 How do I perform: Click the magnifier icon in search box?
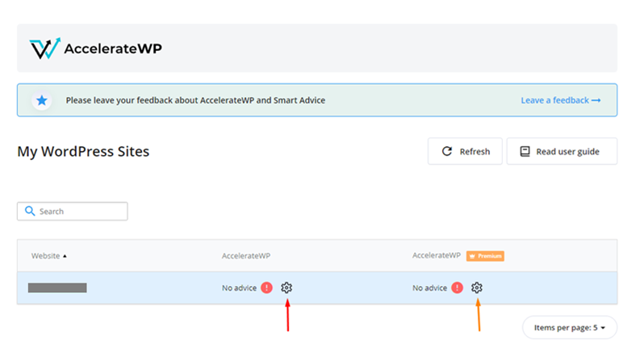[30, 212]
